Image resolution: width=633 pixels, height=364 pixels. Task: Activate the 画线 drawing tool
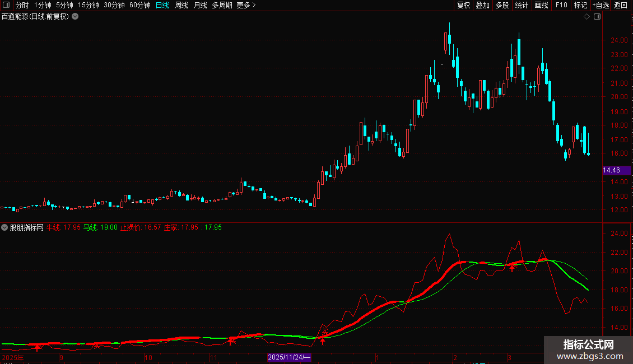(541, 5)
